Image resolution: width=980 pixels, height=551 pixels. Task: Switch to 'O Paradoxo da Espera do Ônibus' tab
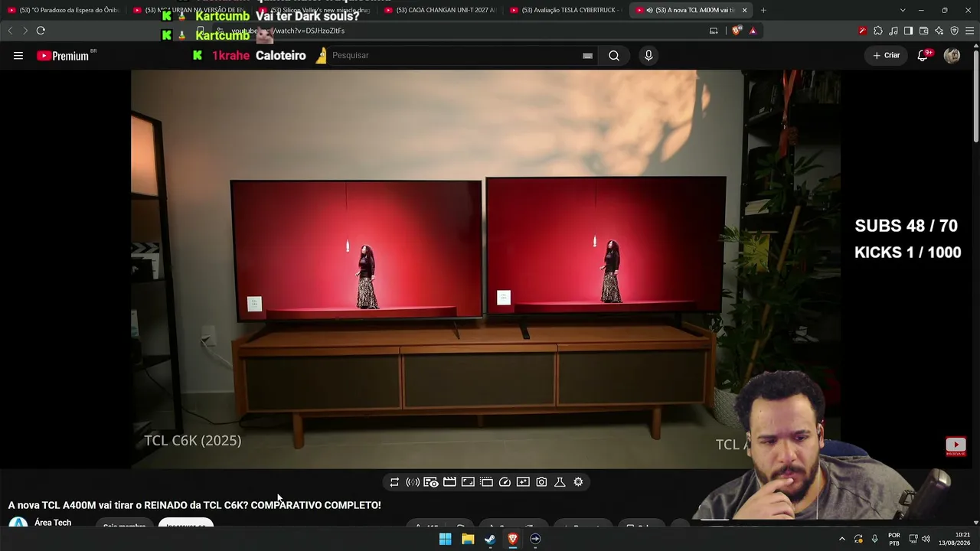(x=63, y=10)
